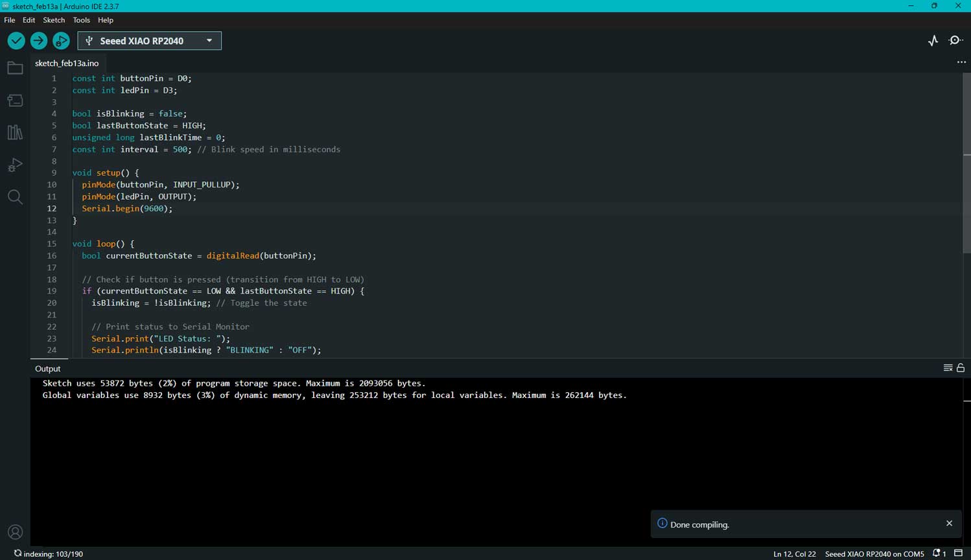Click the 'Print status to Serial Monitor' comment
The image size is (971, 560).
[x=170, y=327]
